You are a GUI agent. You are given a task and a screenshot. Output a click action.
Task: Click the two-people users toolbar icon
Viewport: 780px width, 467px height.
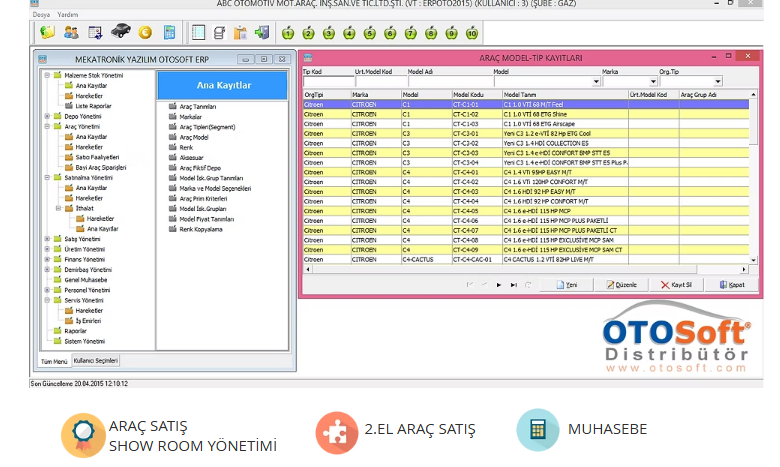[x=71, y=33]
